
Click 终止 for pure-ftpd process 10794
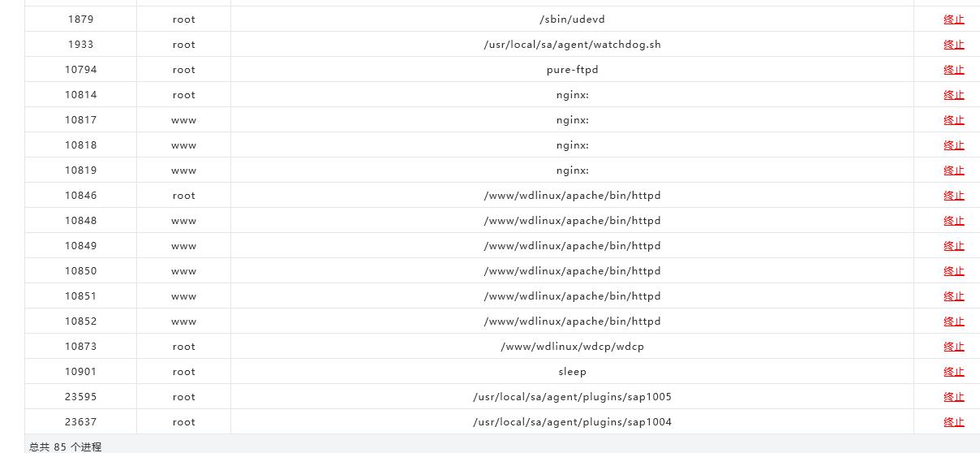click(x=954, y=70)
